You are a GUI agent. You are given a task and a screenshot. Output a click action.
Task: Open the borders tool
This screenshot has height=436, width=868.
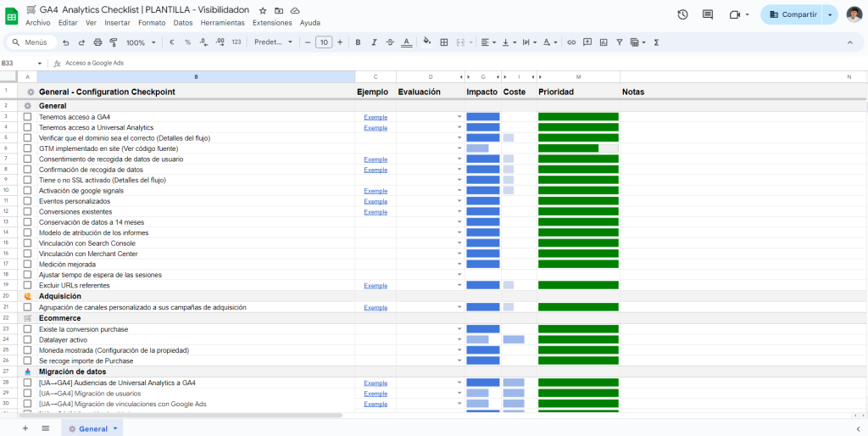coord(443,42)
